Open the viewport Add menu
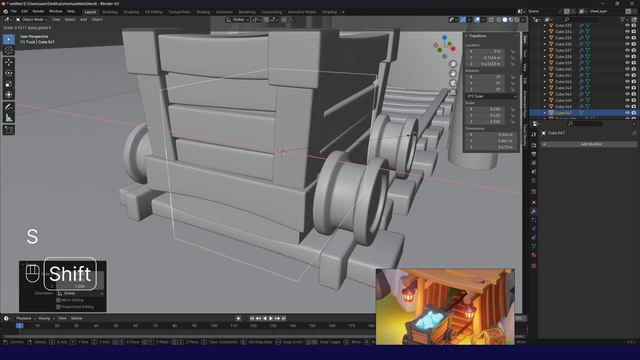Image resolution: width=640 pixels, height=360 pixels. point(83,20)
